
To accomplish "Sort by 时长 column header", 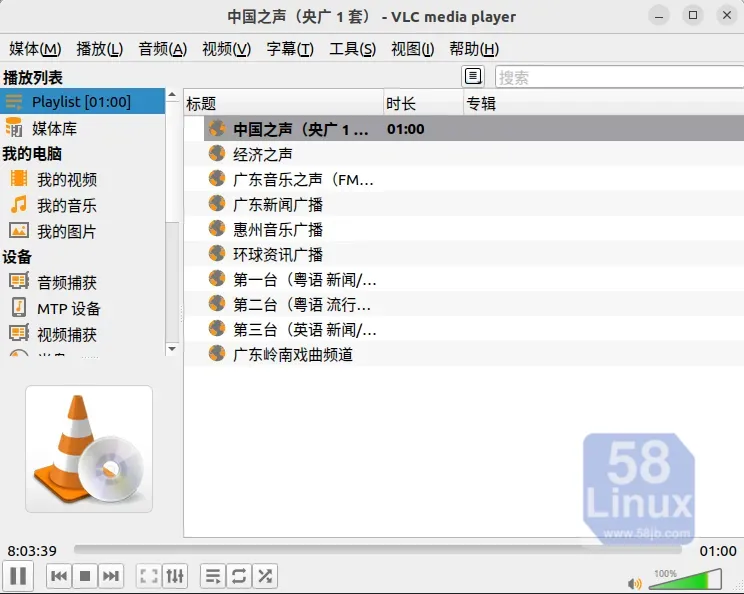I will tap(423, 103).
